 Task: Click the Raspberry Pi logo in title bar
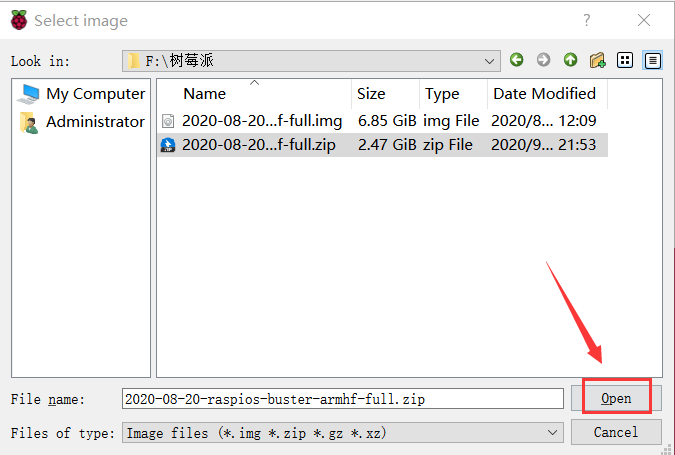click(19, 20)
